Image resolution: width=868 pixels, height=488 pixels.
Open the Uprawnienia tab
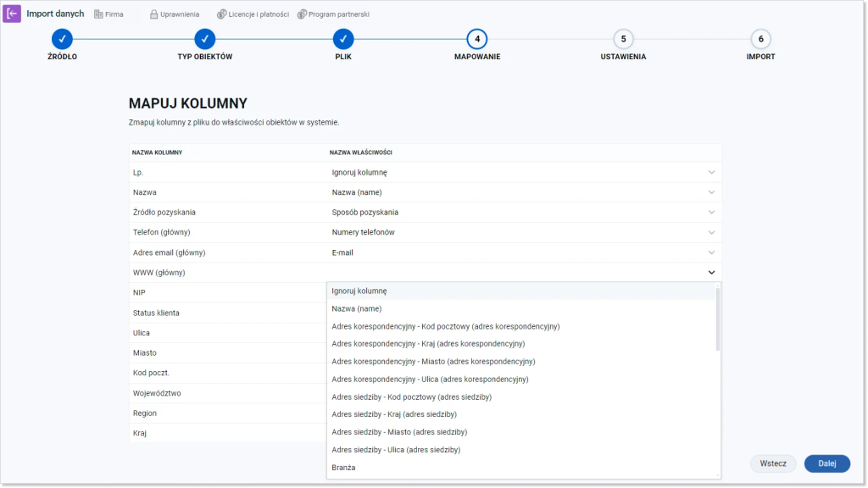[175, 14]
